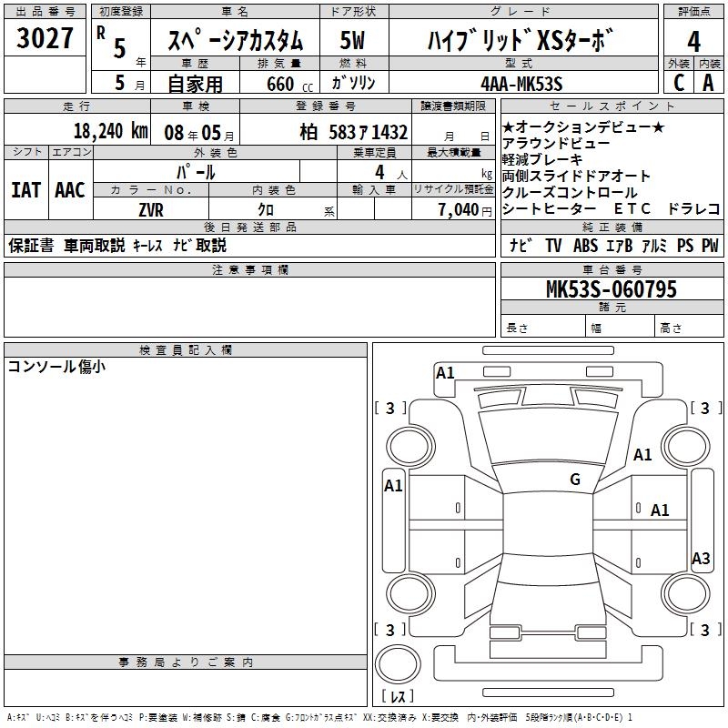
Task: Click the A3 damage mark on the diagram
Action: point(701,558)
